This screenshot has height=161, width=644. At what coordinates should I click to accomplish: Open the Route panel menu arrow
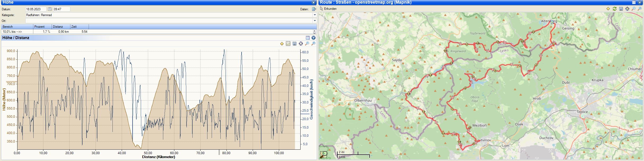(x=640, y=2)
